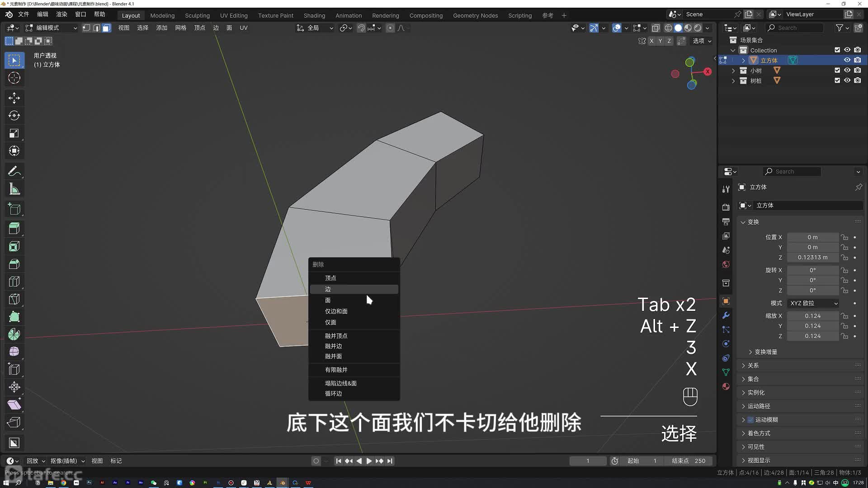Image resolution: width=868 pixels, height=488 pixels.
Task: Play the animation forward
Action: pos(369,461)
